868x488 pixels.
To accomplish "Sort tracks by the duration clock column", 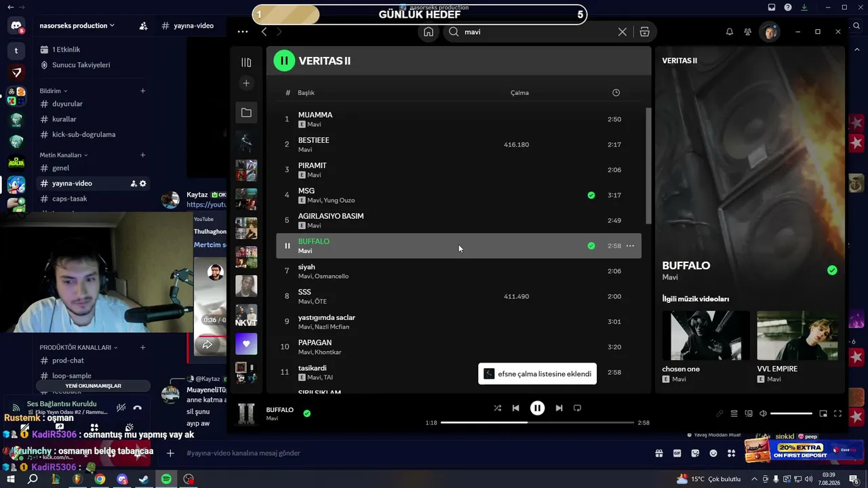I will click(616, 93).
